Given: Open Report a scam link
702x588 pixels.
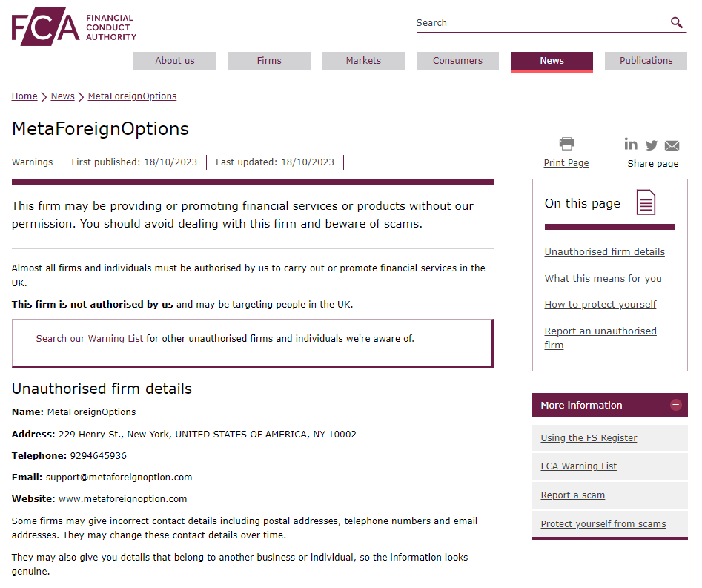Looking at the screenshot, I should point(572,495).
